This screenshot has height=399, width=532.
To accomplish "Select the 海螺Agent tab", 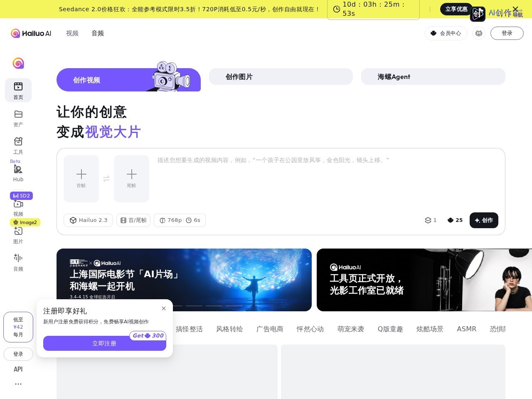I will 433,76.
